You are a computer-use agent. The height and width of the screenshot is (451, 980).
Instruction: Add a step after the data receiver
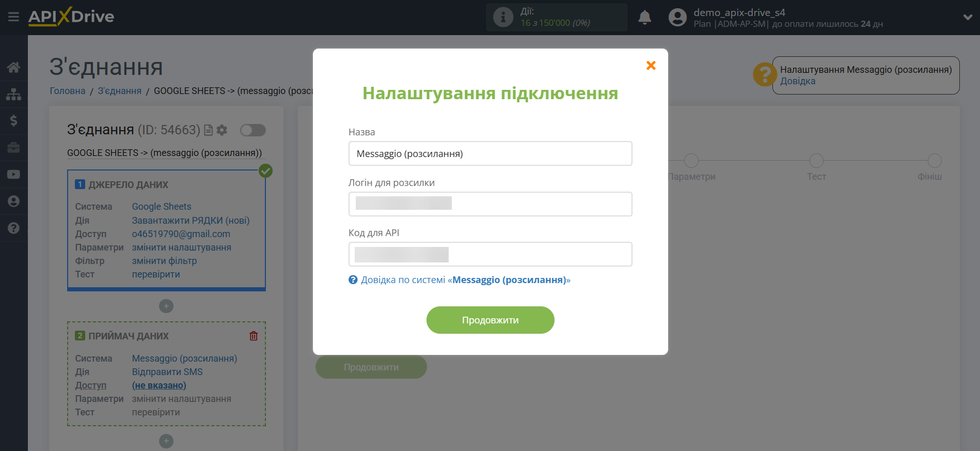point(166,441)
